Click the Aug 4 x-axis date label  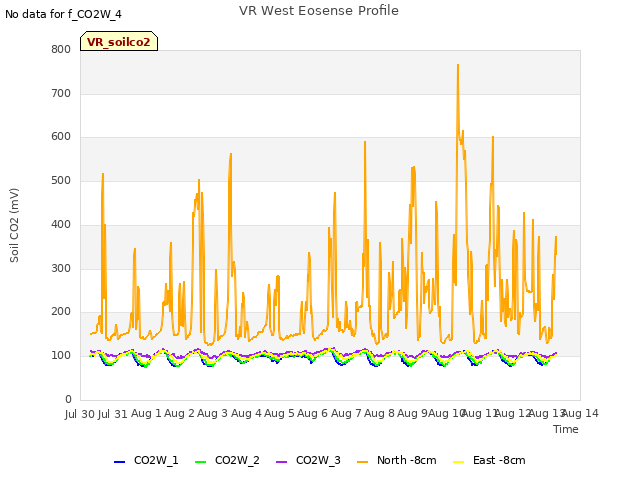click(x=246, y=413)
